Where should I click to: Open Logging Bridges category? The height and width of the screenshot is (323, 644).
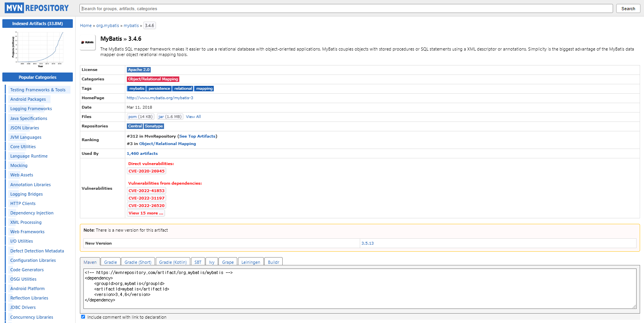(x=27, y=194)
